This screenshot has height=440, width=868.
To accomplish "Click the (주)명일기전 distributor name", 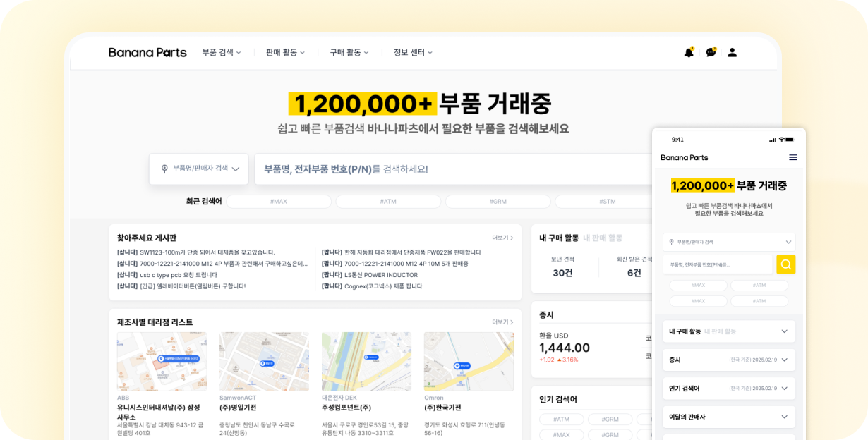I will pos(238,408).
